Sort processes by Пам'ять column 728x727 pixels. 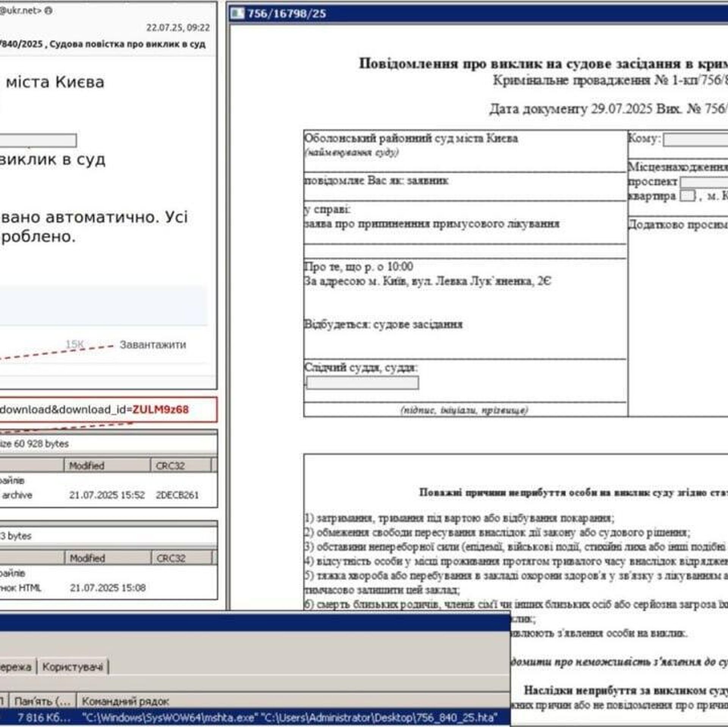tap(42, 701)
